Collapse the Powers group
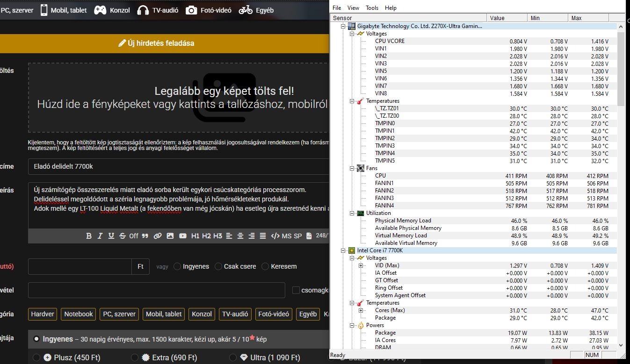630x364 pixels. tap(352, 325)
